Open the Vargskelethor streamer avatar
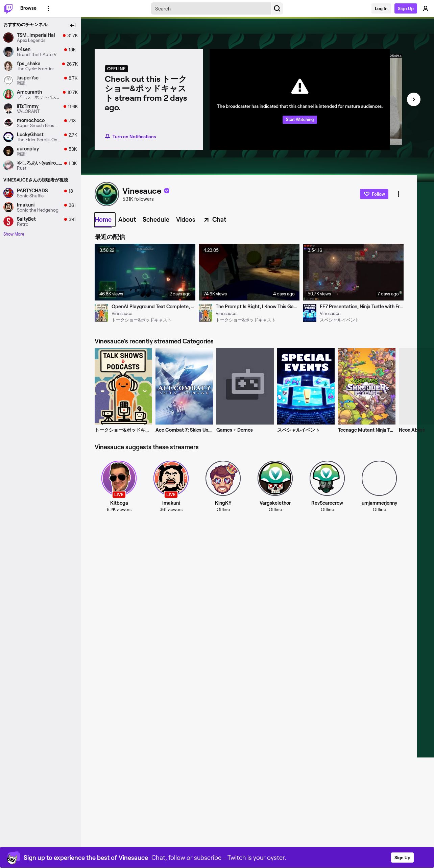 click(275, 478)
